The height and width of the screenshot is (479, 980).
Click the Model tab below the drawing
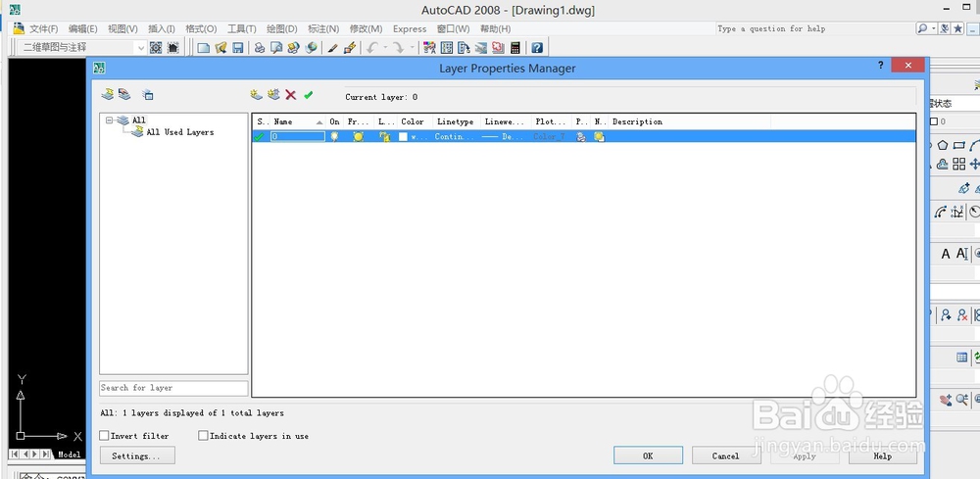click(70, 455)
